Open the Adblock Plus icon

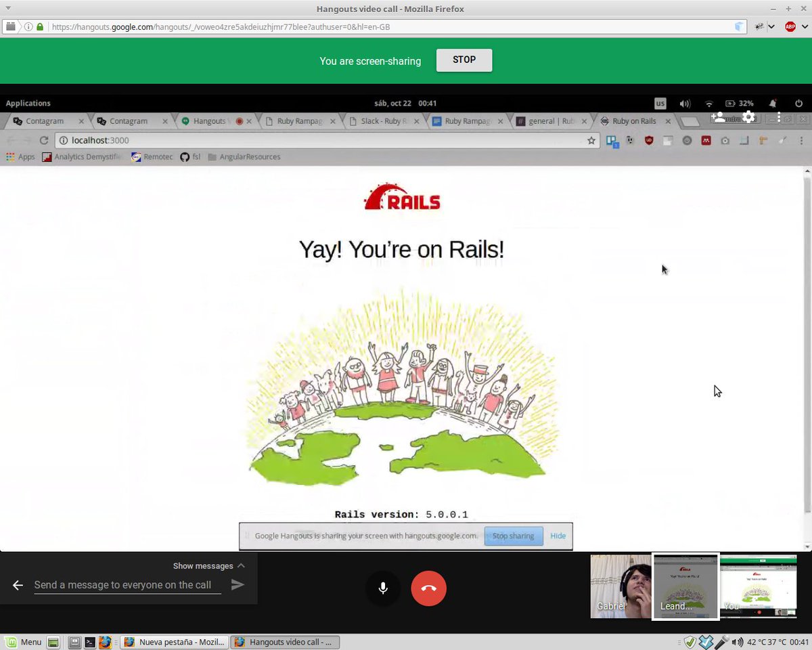pyautogui.click(x=790, y=27)
